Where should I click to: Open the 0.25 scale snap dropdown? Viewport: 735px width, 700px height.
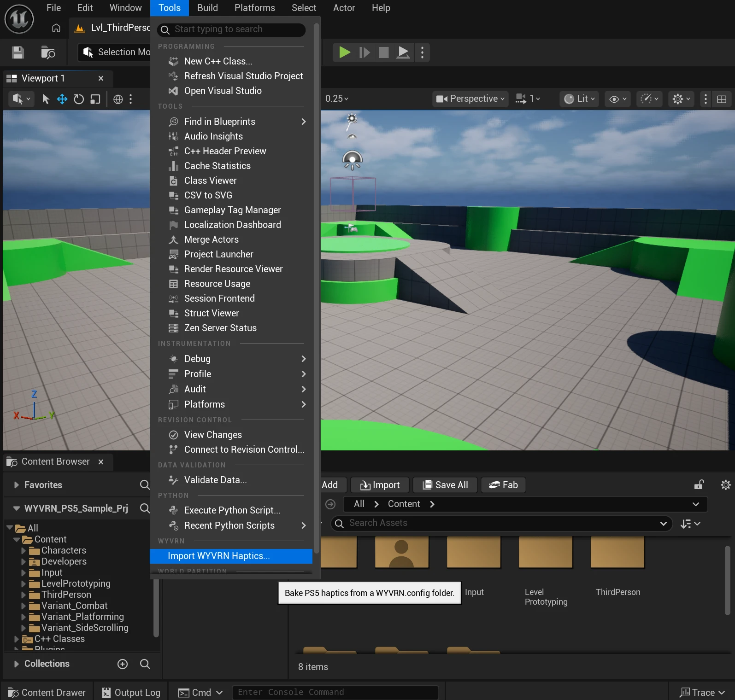point(337,99)
